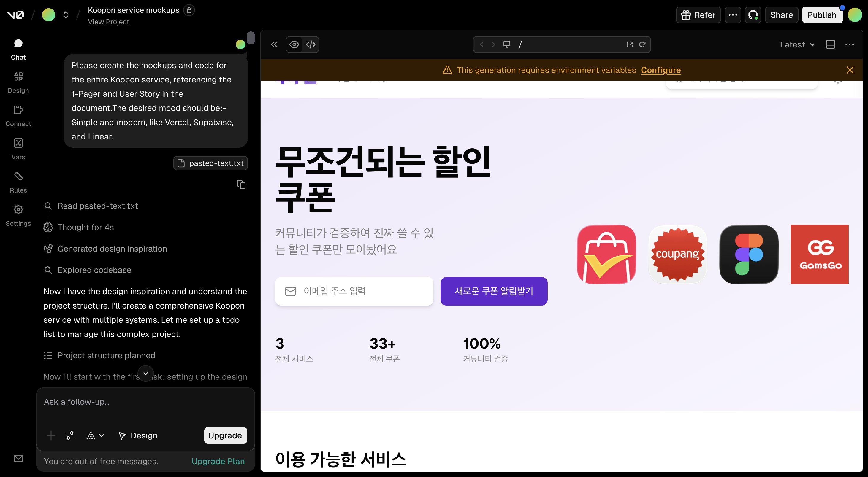The image size is (868, 477).
Task: Toggle the bottom console panel icon
Action: [x=830, y=44]
